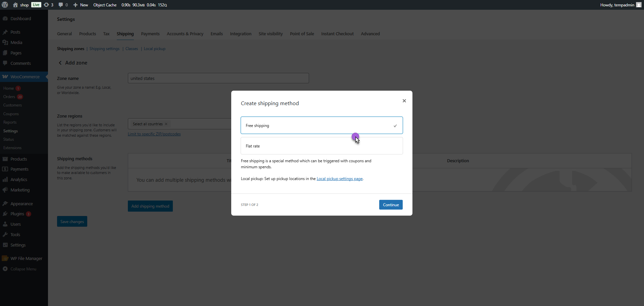Click the Shipping settings sub-navigation link
The width and height of the screenshot is (644, 306).
[104, 49]
